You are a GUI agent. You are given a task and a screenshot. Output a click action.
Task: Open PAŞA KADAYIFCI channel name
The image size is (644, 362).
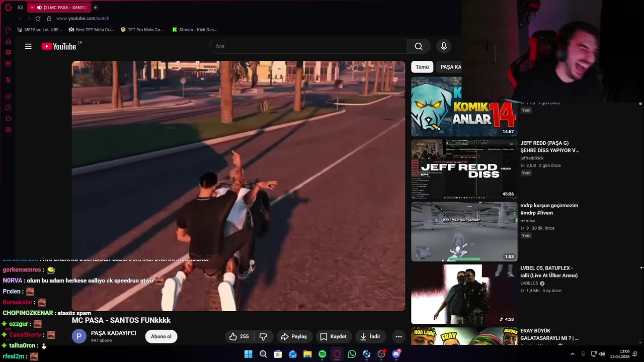click(113, 333)
